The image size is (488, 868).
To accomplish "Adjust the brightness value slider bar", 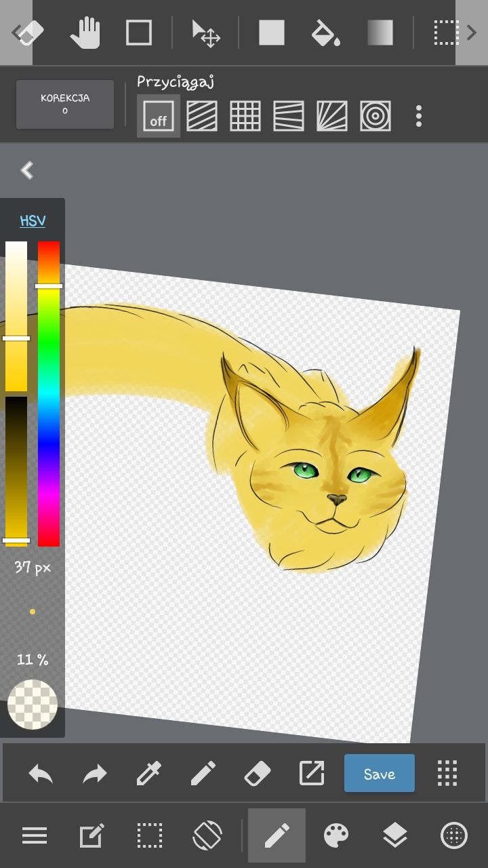I will point(16,471).
